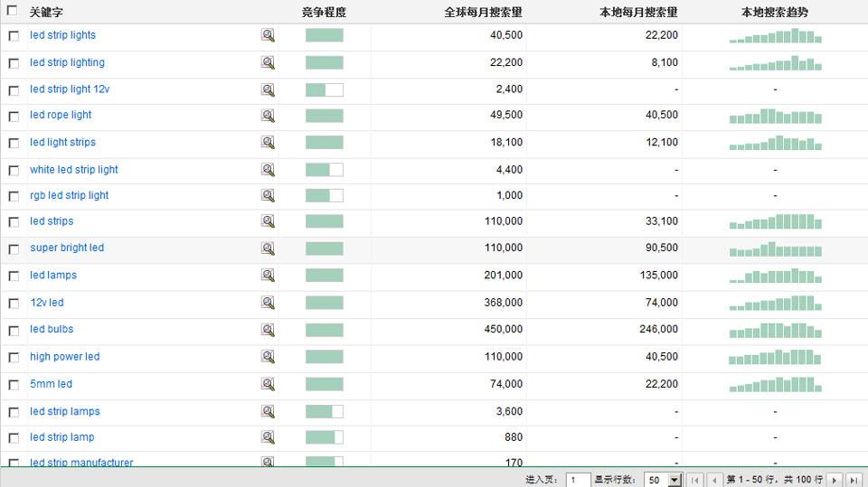Sort by 全球每月搜索量 column header
The height and width of the screenshot is (487, 868).
point(483,13)
